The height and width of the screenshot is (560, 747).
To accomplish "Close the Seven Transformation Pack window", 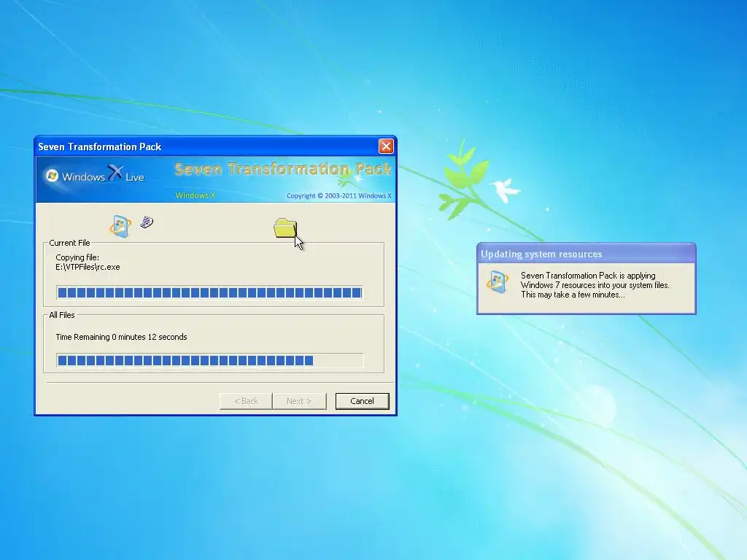I will tap(386, 146).
